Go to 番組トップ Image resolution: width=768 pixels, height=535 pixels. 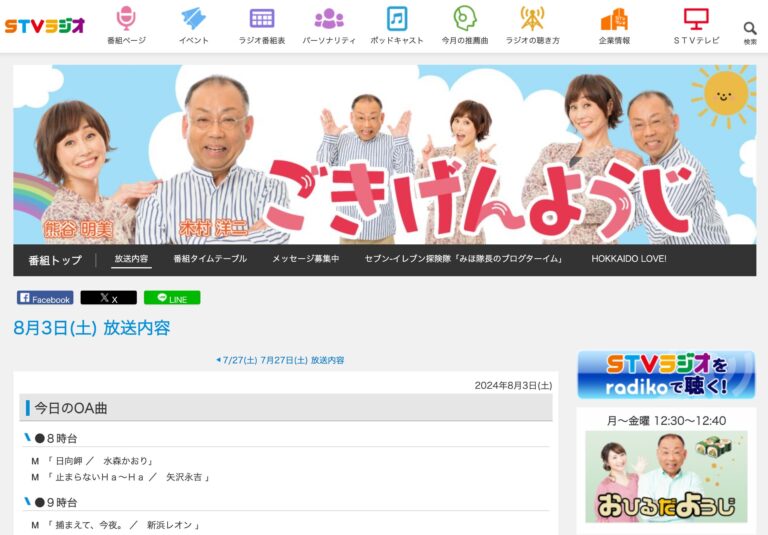tap(55, 260)
